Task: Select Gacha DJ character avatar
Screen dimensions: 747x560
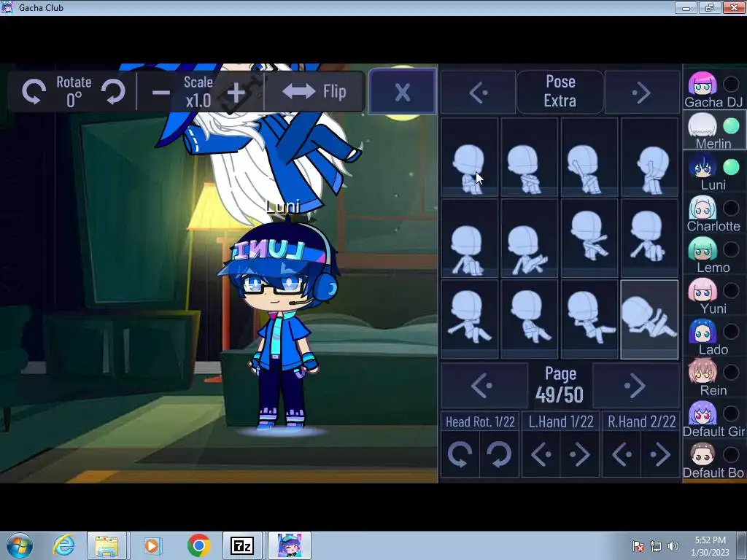Action: tap(703, 85)
